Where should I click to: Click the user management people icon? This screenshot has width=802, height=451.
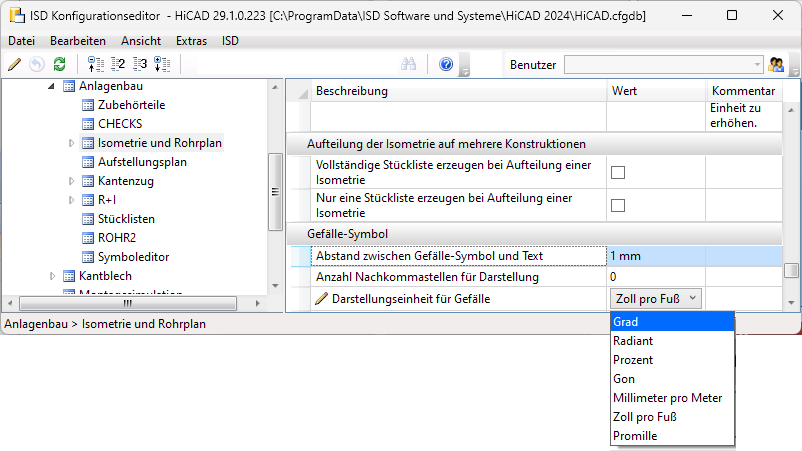776,64
